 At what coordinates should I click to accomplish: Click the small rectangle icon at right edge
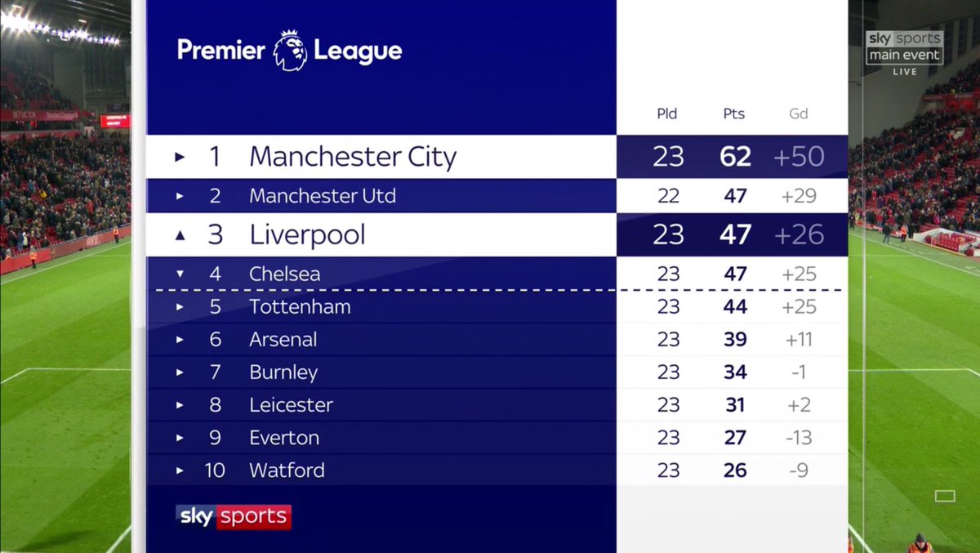pos(945,496)
